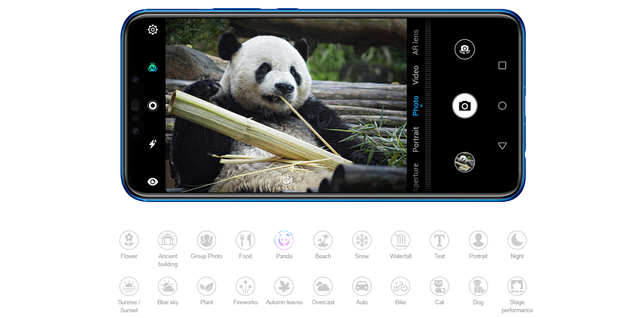
Task: Open the panda gallery thumbnail
Action: point(465,162)
